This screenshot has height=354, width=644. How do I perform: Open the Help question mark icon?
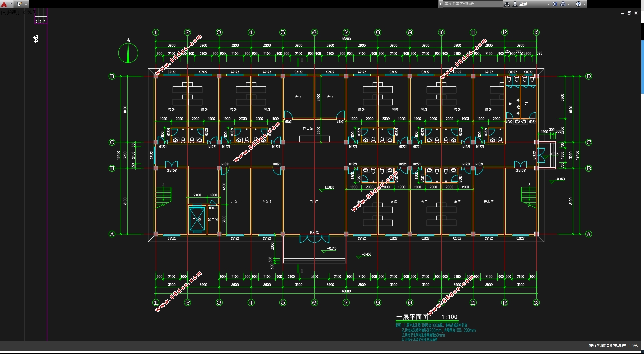click(579, 4)
